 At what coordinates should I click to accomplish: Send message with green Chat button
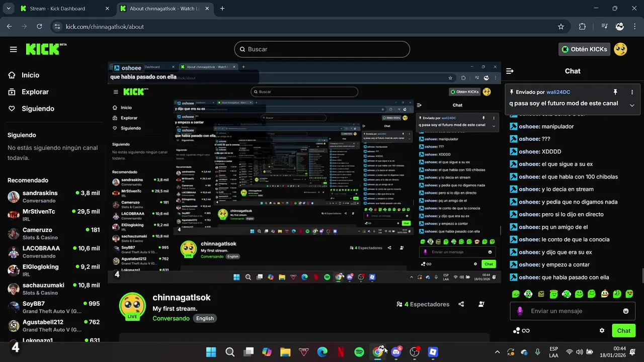pos(624,330)
